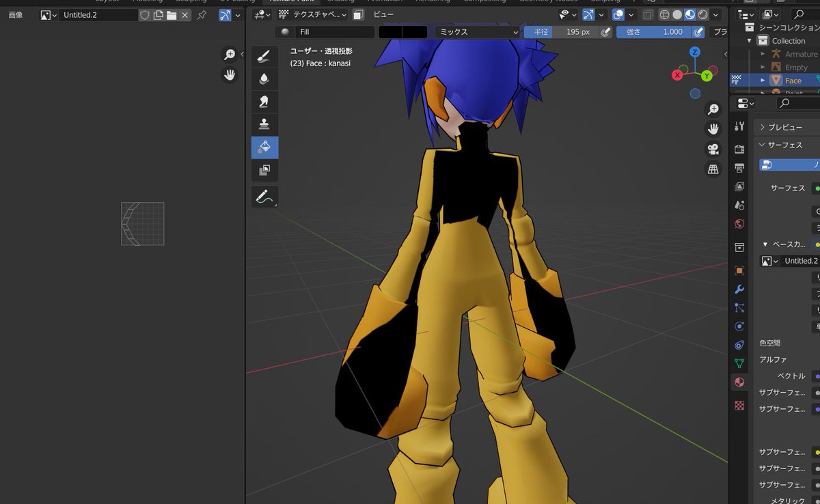Open View Layer properties tab
This screenshot has height=504, width=820.
(739, 186)
